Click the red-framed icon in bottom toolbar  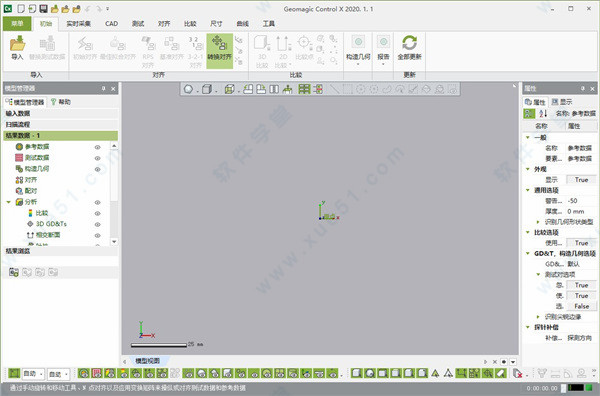tap(97, 373)
